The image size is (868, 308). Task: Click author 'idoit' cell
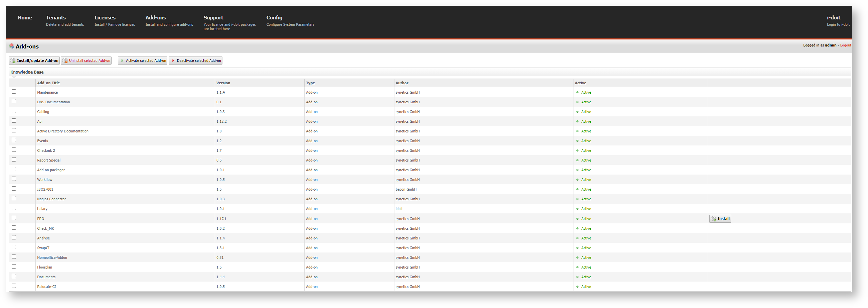click(399, 209)
